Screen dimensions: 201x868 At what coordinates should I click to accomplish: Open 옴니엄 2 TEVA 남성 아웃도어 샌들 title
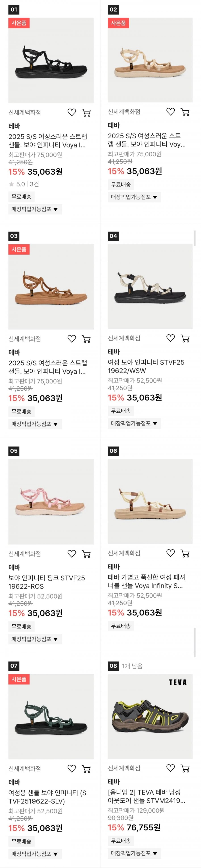click(146, 797)
